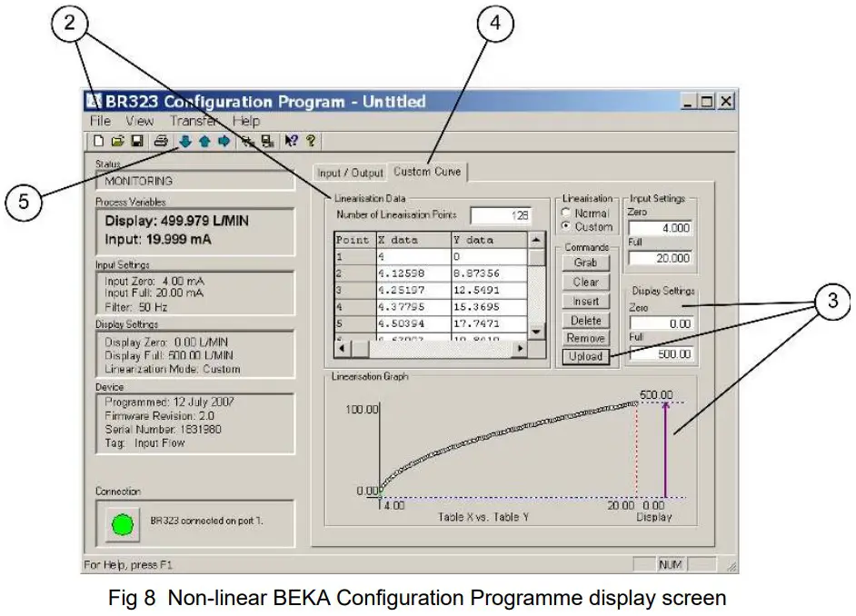
Task: Click the linearisation table horizontal scrollbar
Action: coord(427,348)
